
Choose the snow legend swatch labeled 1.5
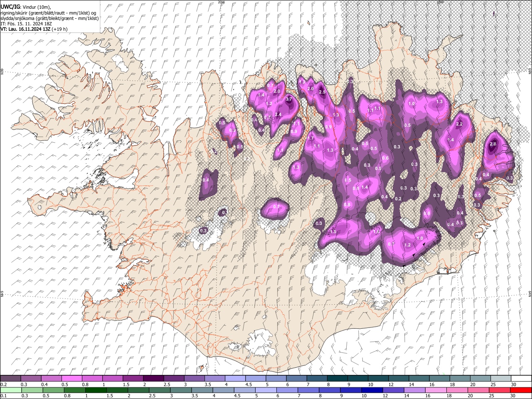[x=133, y=379]
